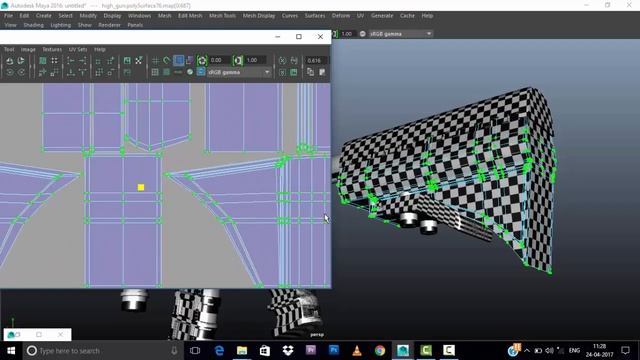640x360 pixels.
Task: Open Image menu in UV editor
Action: point(28,49)
